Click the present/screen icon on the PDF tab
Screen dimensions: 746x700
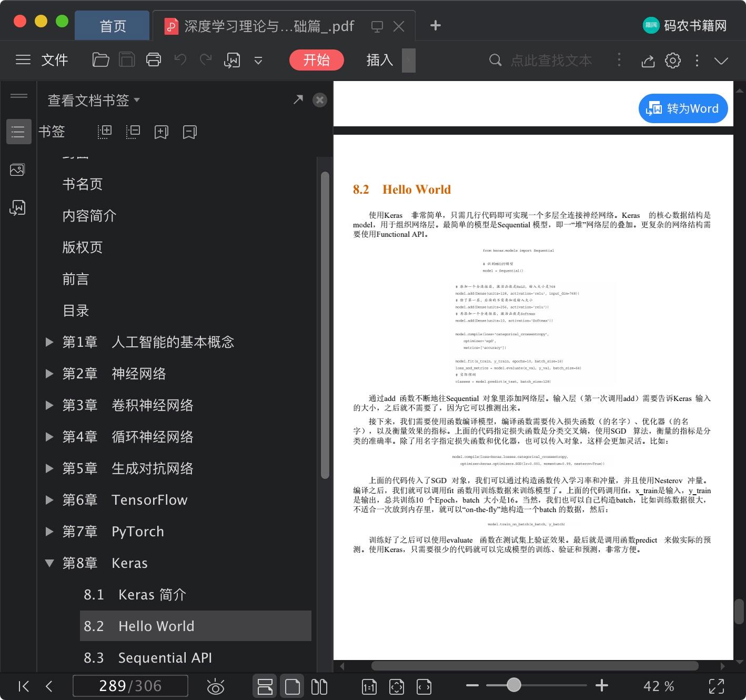tap(377, 26)
